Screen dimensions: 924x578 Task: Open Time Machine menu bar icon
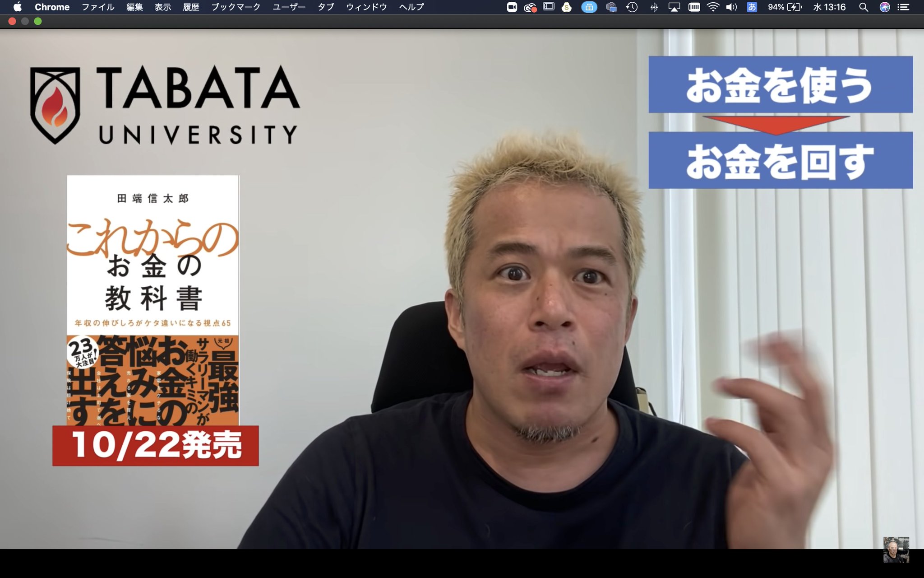[632, 7]
